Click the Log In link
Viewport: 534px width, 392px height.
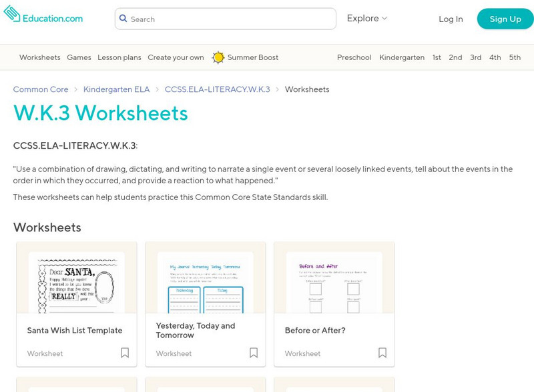(451, 19)
